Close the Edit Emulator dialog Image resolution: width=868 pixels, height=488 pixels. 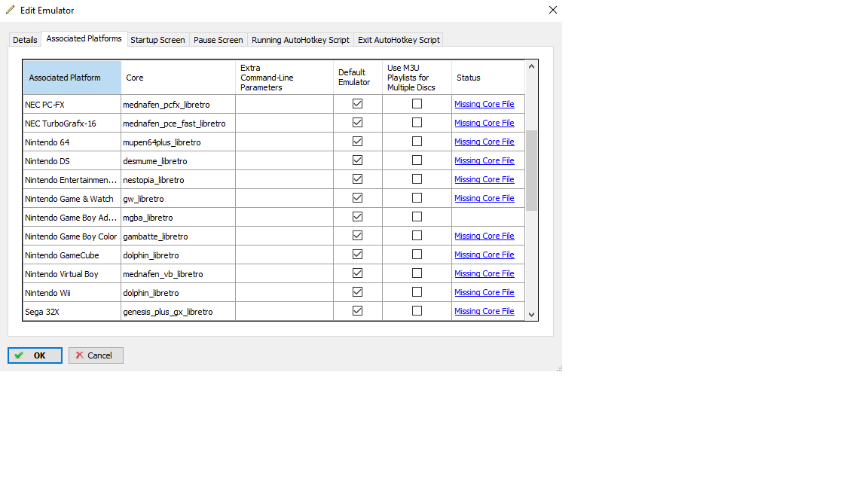pos(552,10)
